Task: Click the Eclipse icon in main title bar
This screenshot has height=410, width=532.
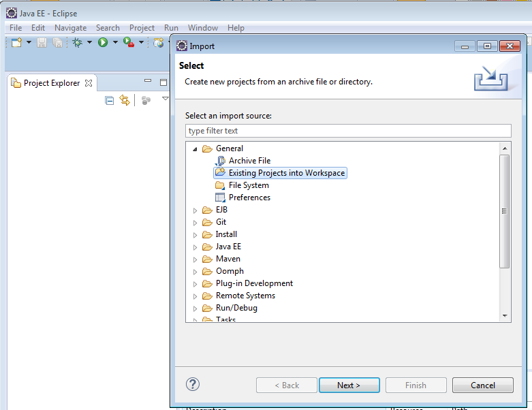Action: (12, 13)
